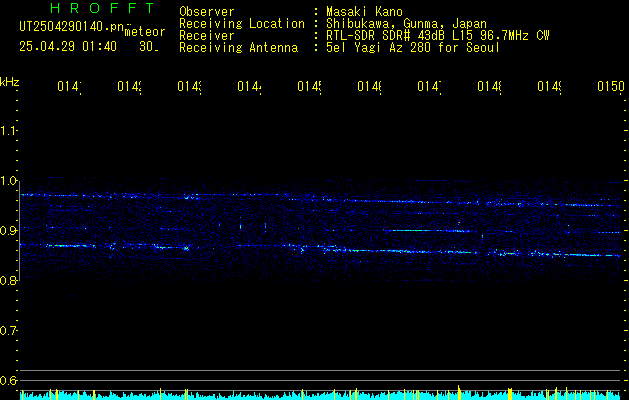Click 5el Yagi Az 280 antenna text
This screenshot has width=629, height=400.
point(413,48)
